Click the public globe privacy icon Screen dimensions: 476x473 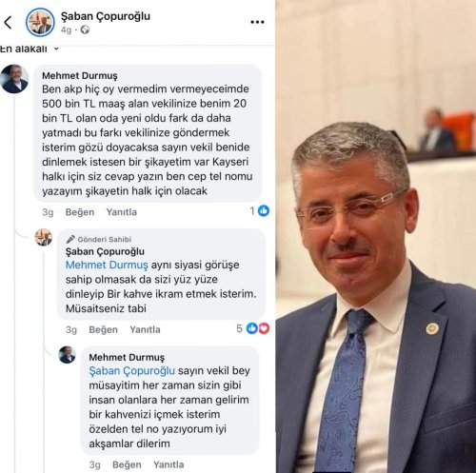(85, 30)
